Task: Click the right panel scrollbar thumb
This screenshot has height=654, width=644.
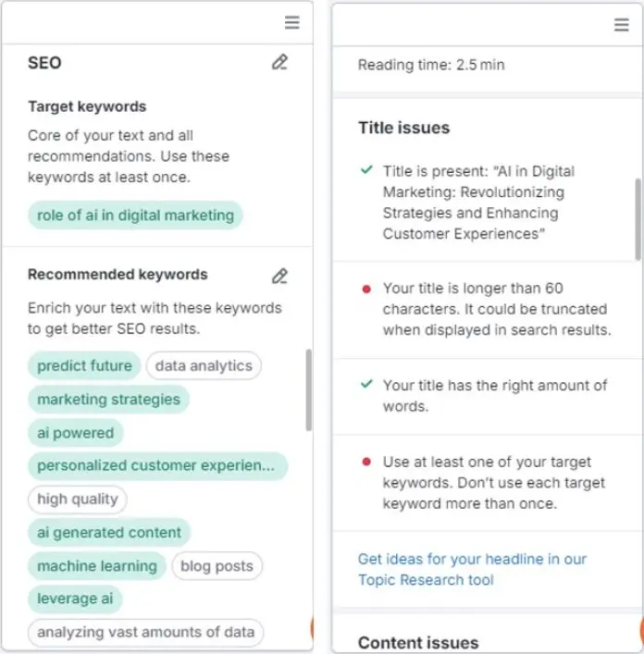Action: click(x=638, y=218)
